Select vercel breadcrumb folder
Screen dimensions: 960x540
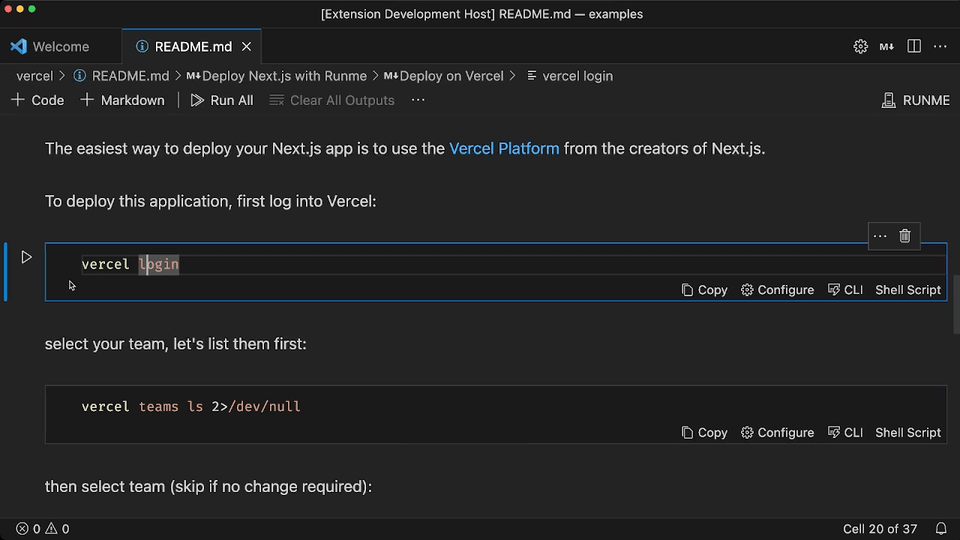[35, 76]
